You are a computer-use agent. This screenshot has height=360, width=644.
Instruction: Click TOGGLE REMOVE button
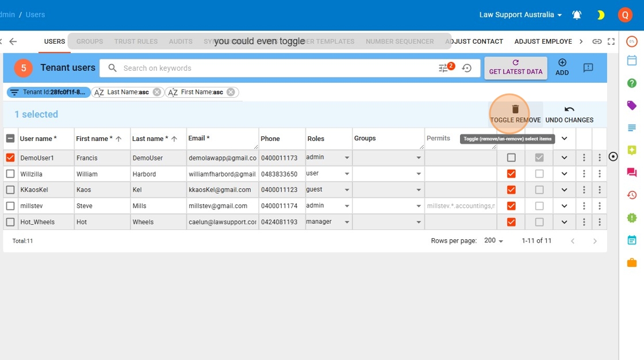click(x=515, y=114)
